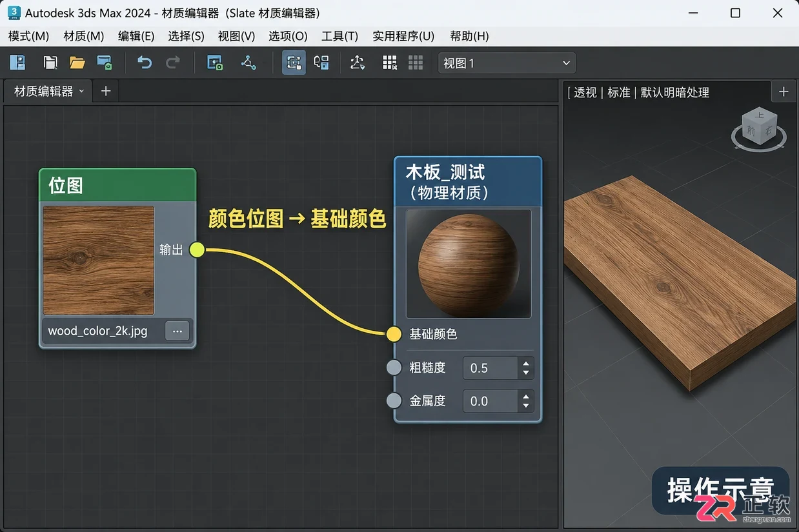Click the first toolbar icon (material browser panel)

click(17, 63)
